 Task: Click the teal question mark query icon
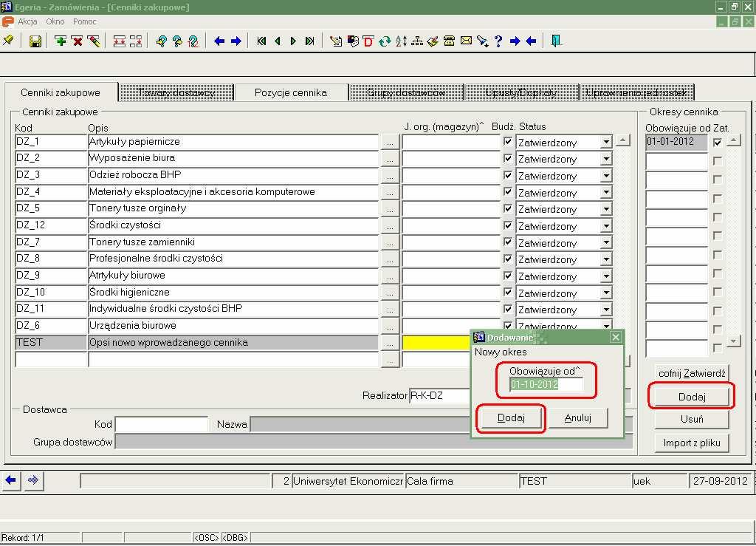pos(177,41)
